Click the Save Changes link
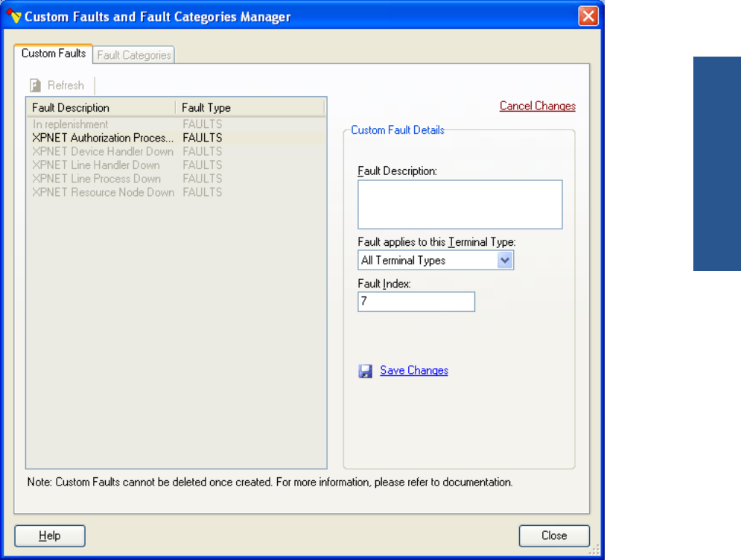The height and width of the screenshot is (560, 741). click(x=414, y=371)
